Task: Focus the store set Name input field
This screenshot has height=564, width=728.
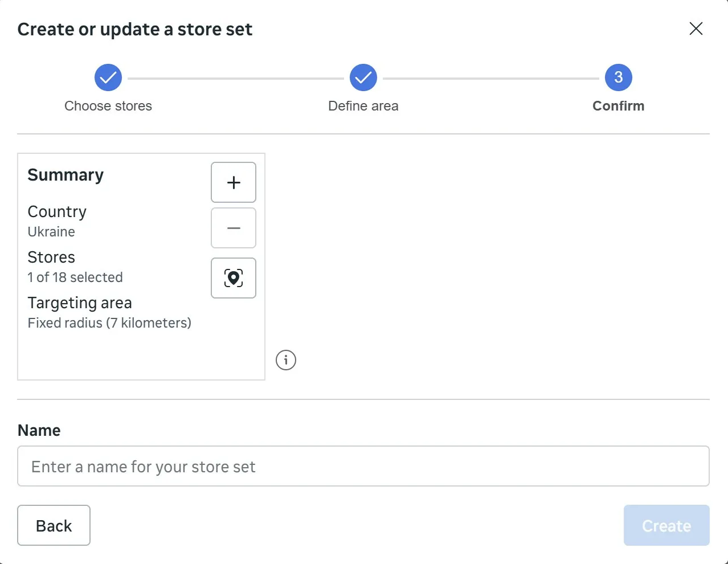Action: 363,466
